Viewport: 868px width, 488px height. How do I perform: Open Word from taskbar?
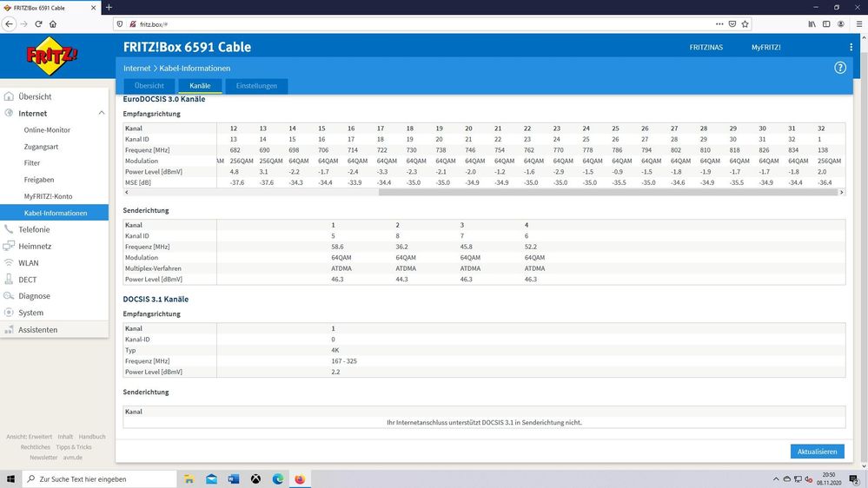click(234, 478)
